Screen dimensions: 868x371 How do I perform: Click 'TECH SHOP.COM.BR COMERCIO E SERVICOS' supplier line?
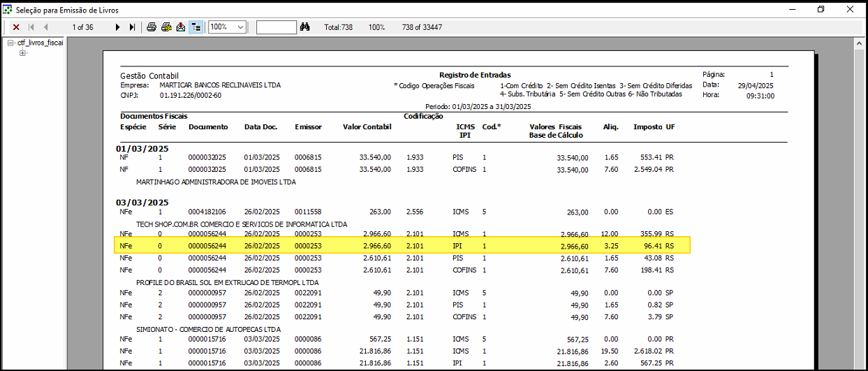tap(242, 224)
